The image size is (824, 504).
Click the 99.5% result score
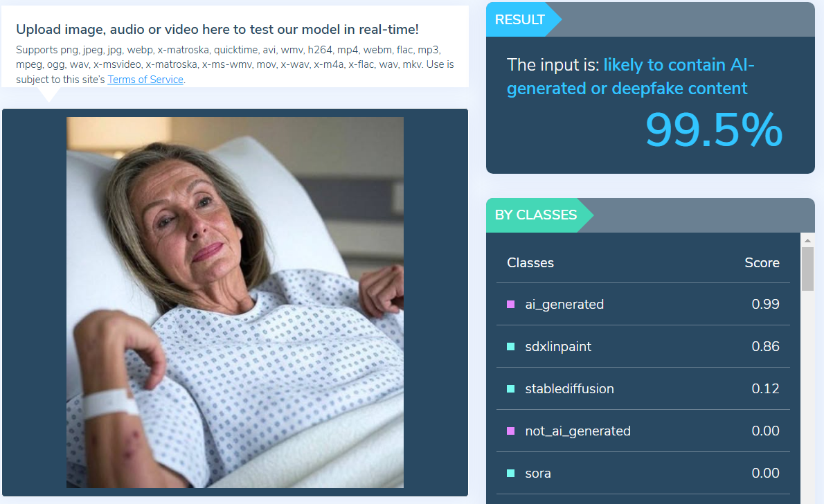click(714, 129)
